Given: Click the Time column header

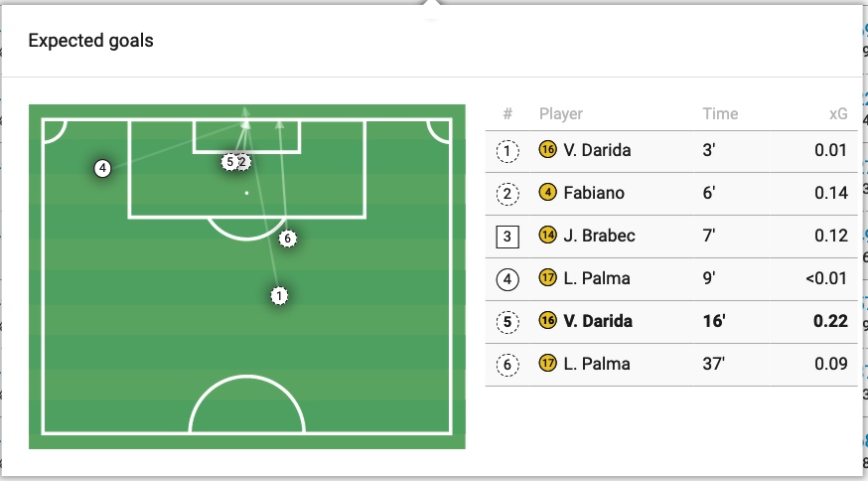Looking at the screenshot, I should point(719,113).
